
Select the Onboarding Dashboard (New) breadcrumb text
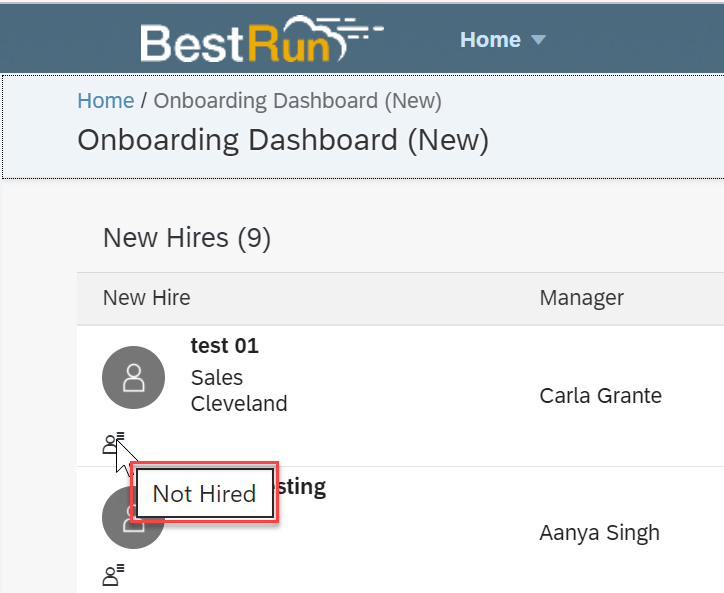(x=297, y=101)
